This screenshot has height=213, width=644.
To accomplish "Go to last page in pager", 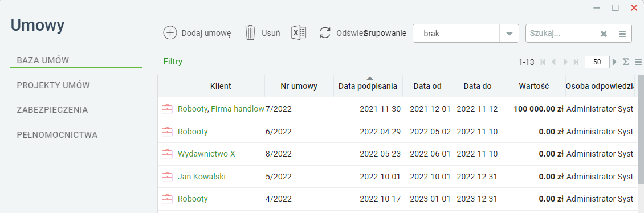I will click(x=576, y=62).
